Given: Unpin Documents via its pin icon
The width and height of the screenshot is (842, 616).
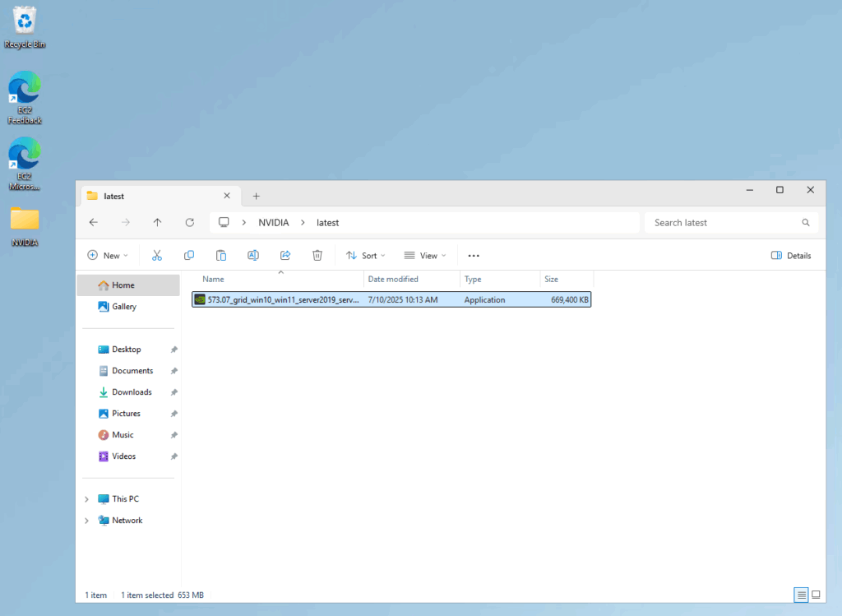Looking at the screenshot, I should tap(174, 371).
